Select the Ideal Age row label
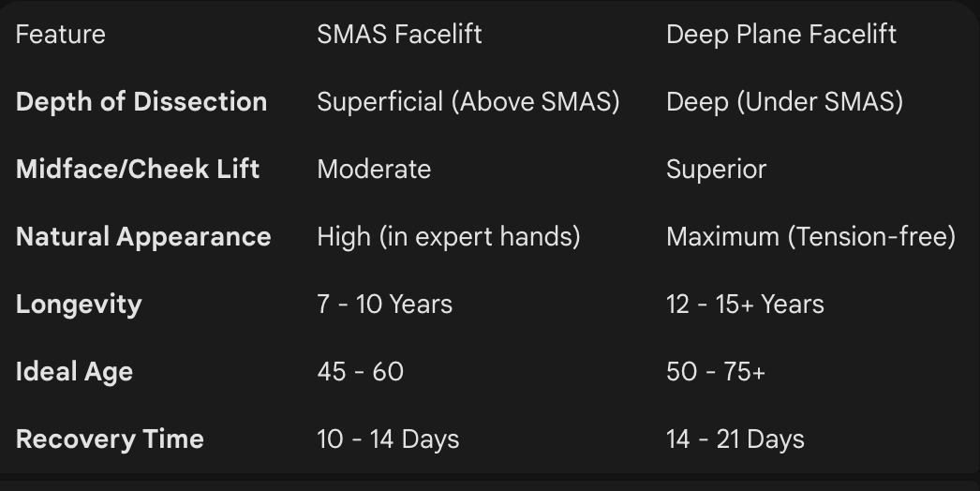 74,372
